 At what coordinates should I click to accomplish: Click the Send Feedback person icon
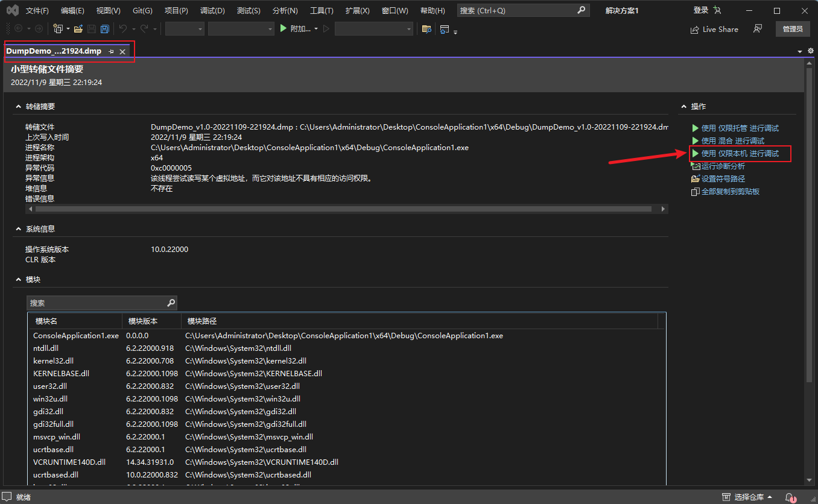(x=758, y=29)
